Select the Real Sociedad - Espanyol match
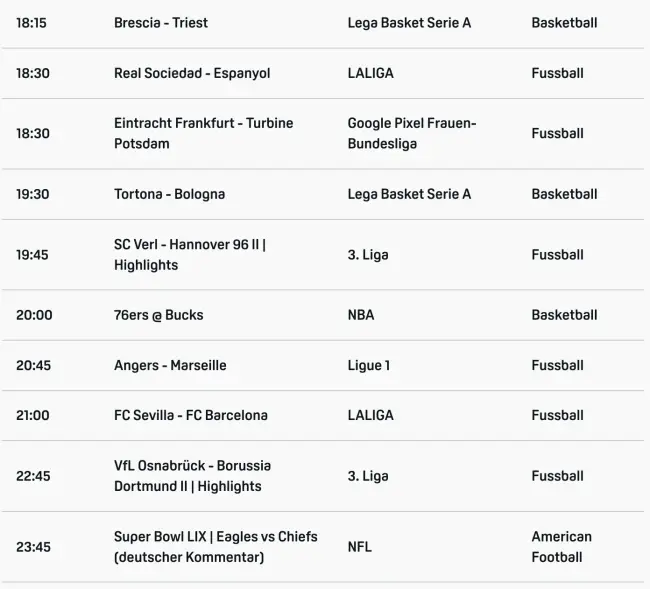 pyautogui.click(x=192, y=73)
